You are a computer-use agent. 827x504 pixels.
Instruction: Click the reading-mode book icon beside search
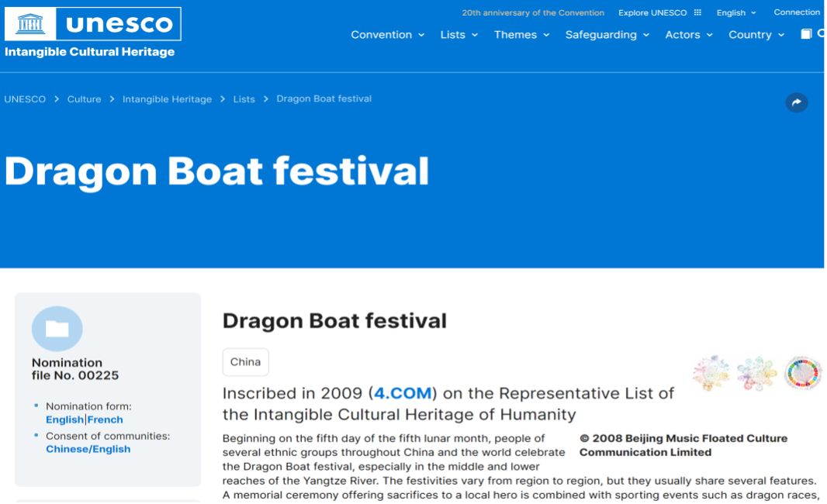(806, 33)
